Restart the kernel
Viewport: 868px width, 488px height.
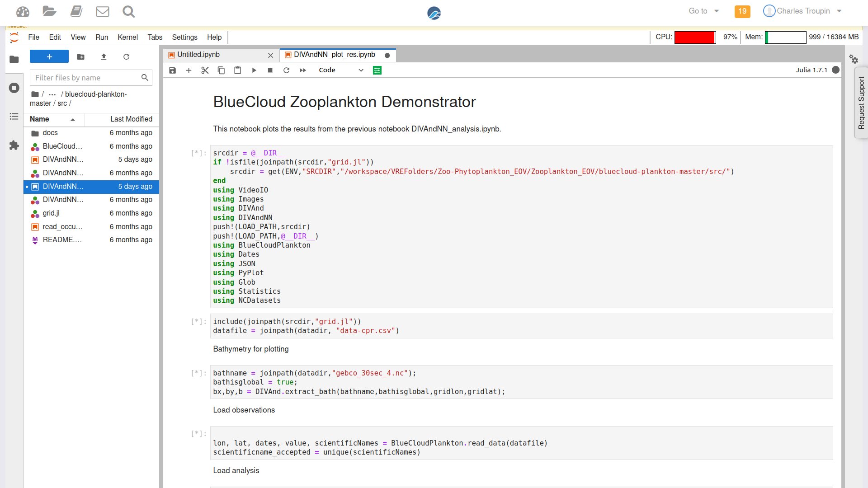(286, 70)
